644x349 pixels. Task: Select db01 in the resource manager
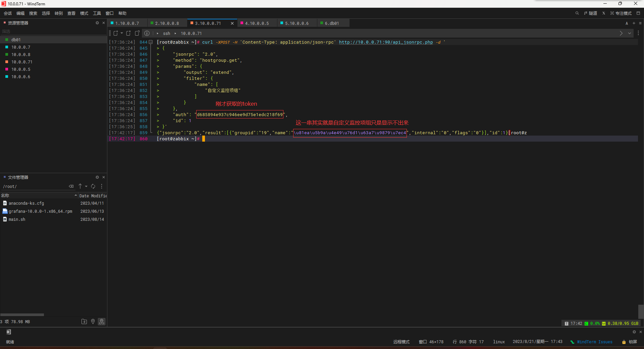pyautogui.click(x=53, y=40)
